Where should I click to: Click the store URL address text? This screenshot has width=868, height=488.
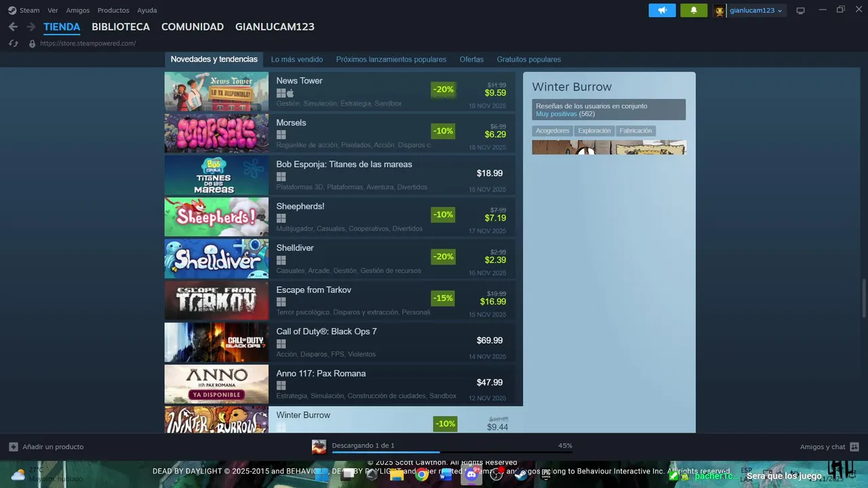point(88,43)
